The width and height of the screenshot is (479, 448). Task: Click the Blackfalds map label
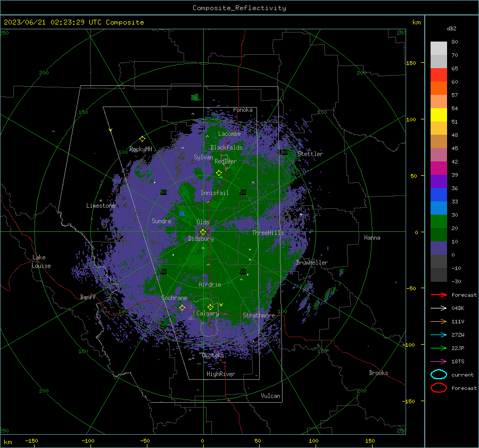click(226, 148)
